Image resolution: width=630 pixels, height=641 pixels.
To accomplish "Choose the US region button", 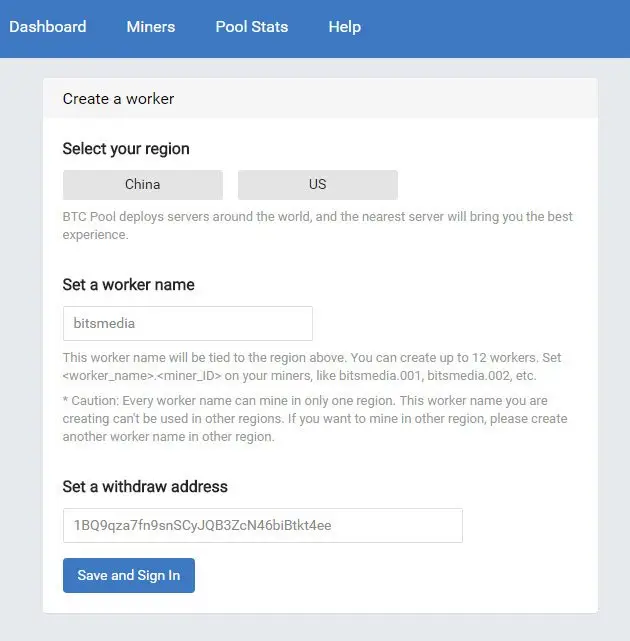I will click(x=318, y=185).
